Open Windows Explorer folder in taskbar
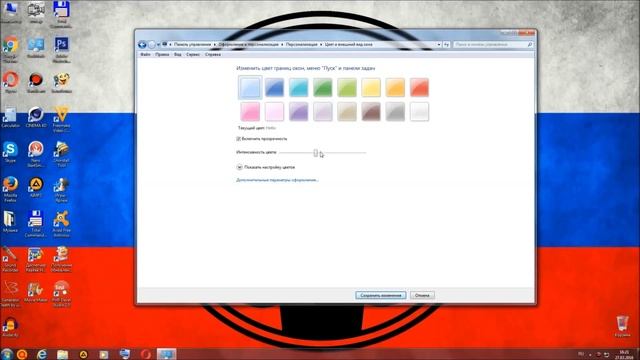Image resolution: width=640 pixels, height=360 pixels. point(62,354)
